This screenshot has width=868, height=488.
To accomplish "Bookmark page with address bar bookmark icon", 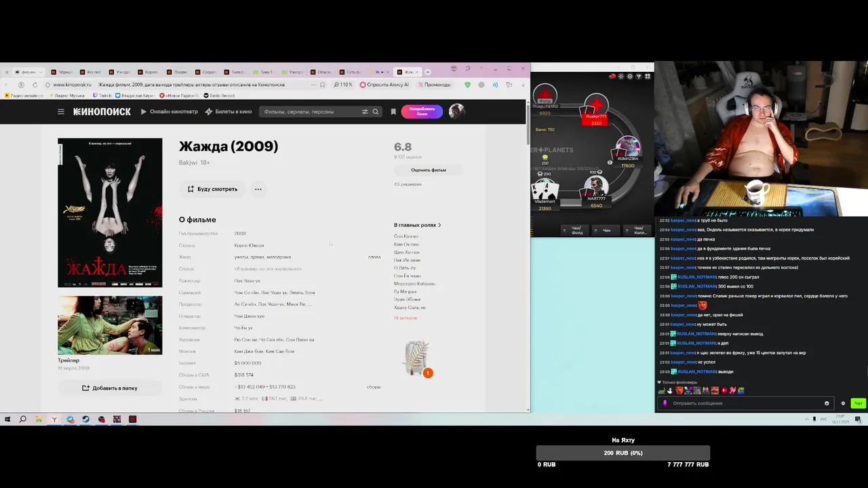I will (323, 85).
